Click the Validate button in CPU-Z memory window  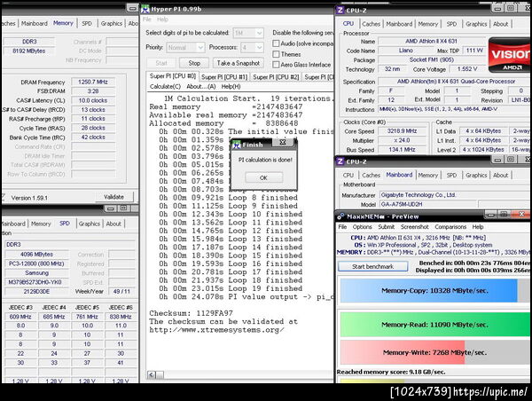(113, 197)
